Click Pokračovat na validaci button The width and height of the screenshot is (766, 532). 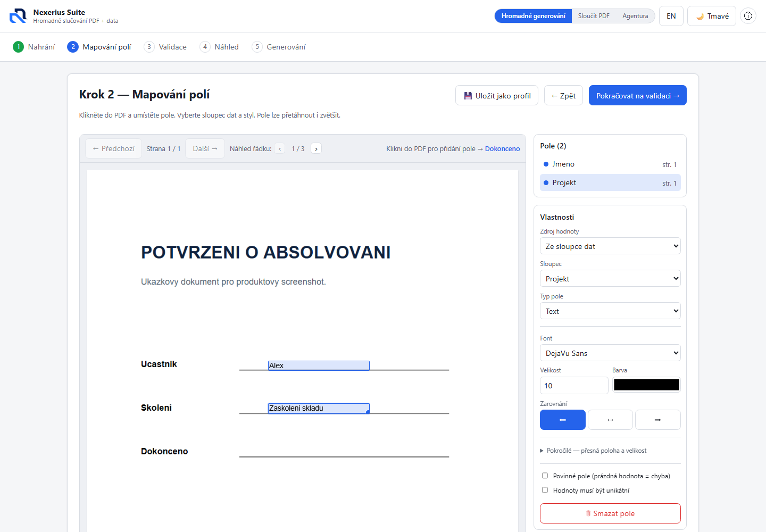click(x=637, y=96)
